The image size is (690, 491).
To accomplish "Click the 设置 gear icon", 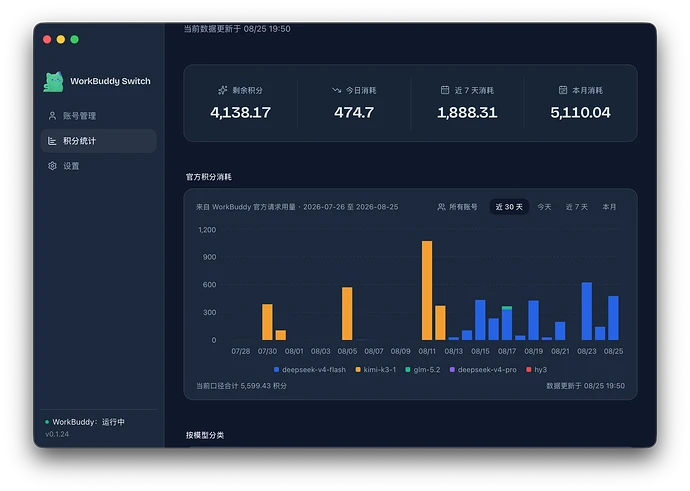I will pyautogui.click(x=52, y=166).
